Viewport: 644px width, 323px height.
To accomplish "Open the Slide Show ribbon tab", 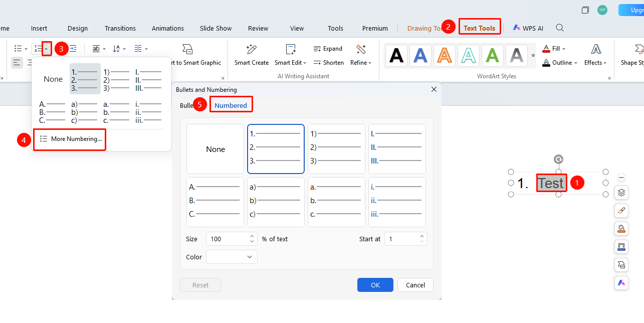I will coord(216,28).
